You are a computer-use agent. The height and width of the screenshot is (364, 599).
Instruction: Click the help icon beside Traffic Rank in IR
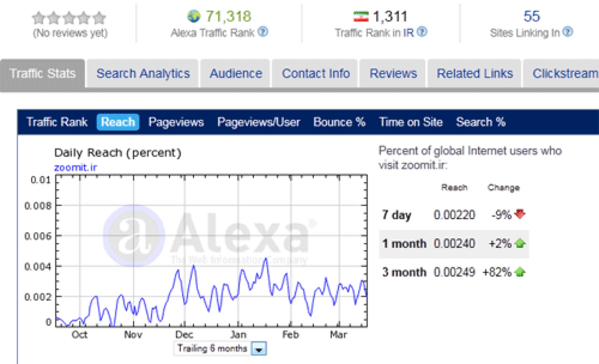tap(422, 32)
